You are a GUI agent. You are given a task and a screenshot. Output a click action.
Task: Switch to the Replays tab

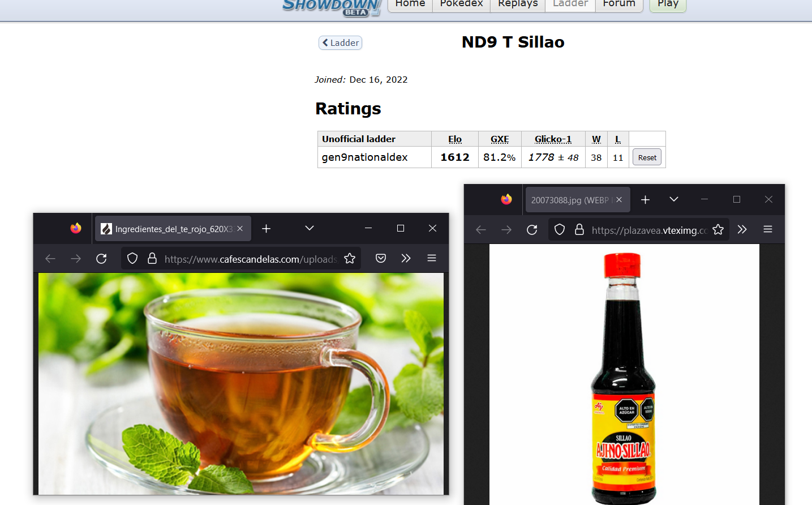pyautogui.click(x=518, y=5)
